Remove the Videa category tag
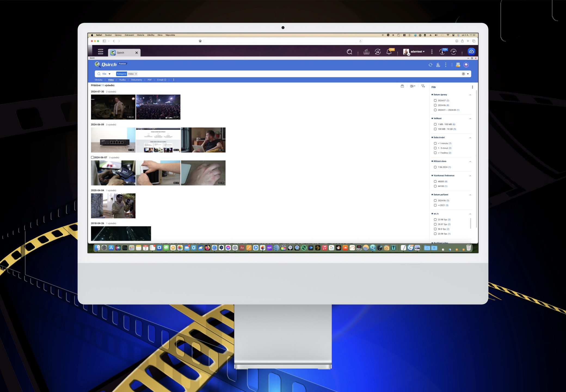Screen dimensions: 566x392 [136, 74]
